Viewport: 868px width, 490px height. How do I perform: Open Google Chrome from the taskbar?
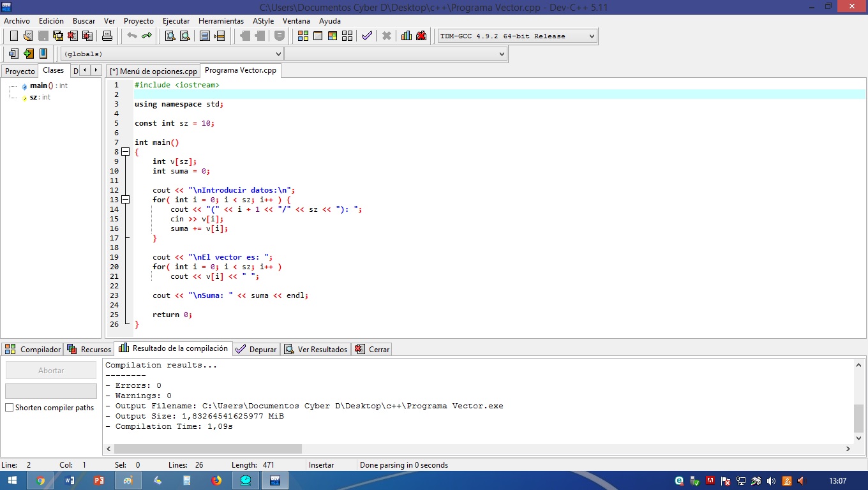click(x=40, y=480)
